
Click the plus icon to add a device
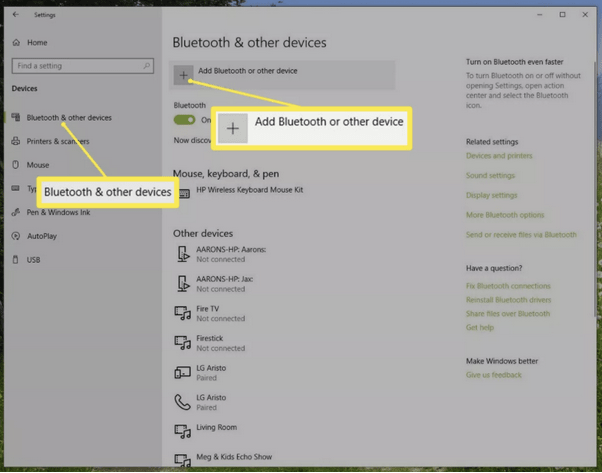point(183,75)
